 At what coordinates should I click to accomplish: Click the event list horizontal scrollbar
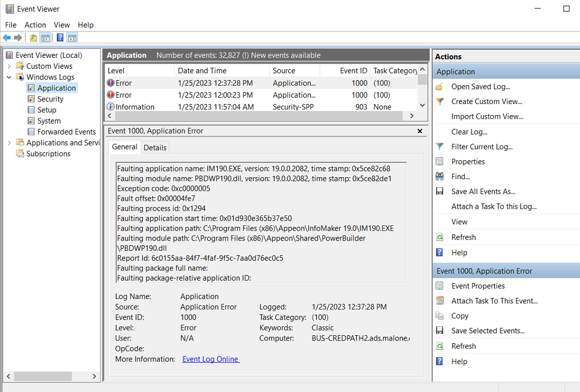tap(258, 116)
